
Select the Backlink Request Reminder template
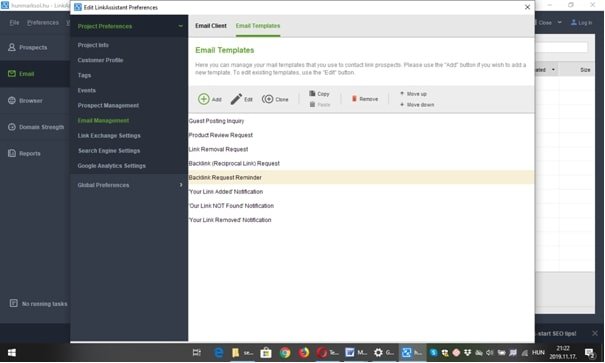tap(361, 177)
